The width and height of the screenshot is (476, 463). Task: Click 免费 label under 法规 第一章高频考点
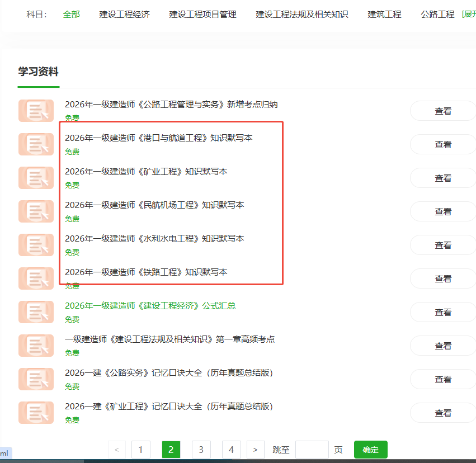(x=72, y=353)
